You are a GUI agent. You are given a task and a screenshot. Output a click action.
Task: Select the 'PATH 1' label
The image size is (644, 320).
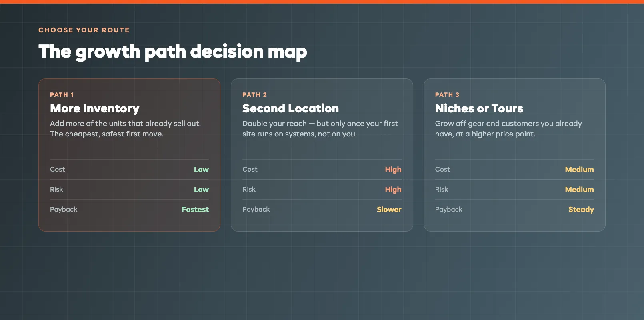click(62, 95)
